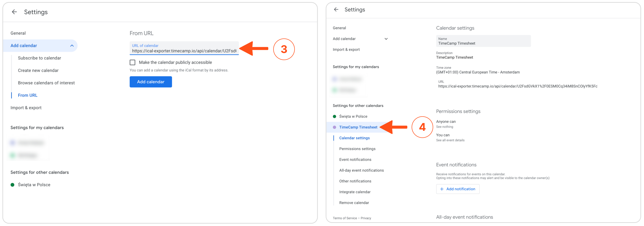Go to Browse calendars of interest
The width and height of the screenshot is (644, 226).
coord(46,83)
